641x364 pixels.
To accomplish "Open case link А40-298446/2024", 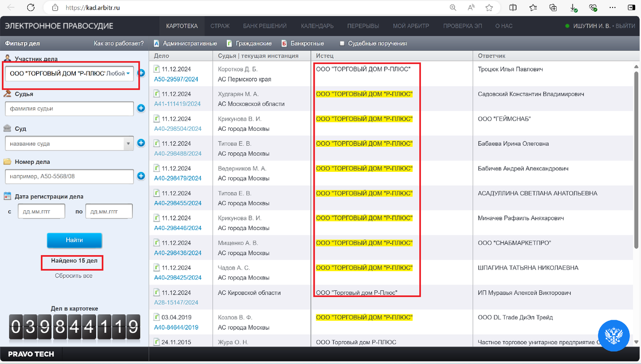I will click(178, 228).
